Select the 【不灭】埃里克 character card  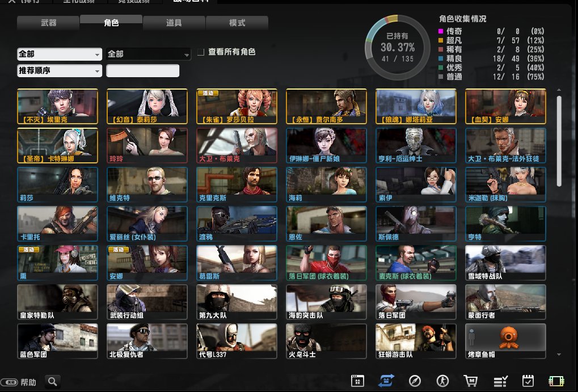coord(57,106)
